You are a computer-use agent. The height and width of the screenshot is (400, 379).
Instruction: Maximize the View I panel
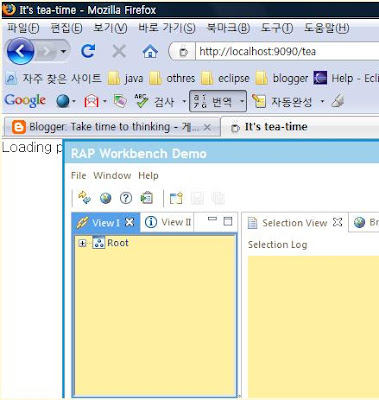tap(228, 221)
